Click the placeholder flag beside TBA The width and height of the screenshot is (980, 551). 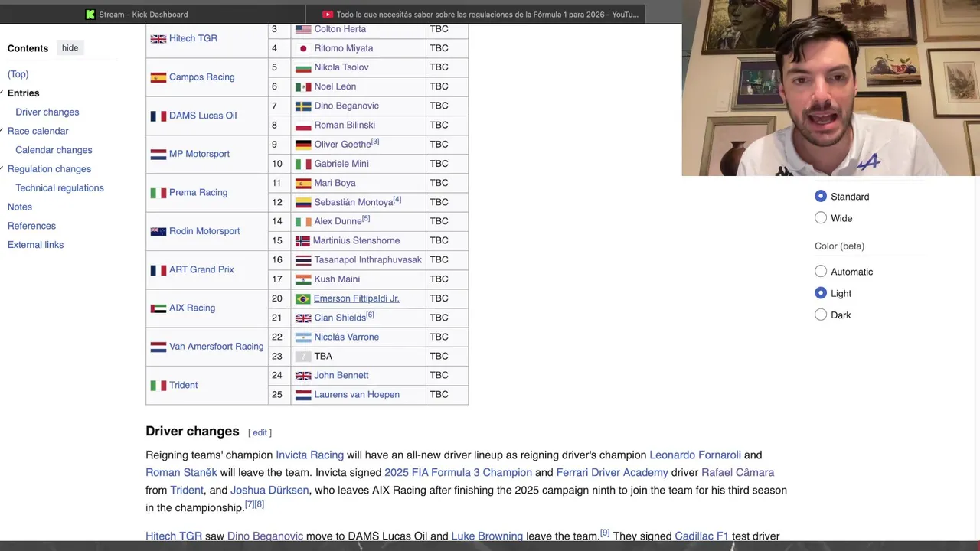tap(303, 357)
